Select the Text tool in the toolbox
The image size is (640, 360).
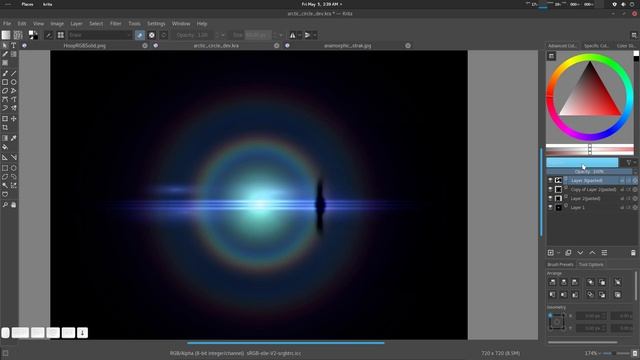[x=13, y=45]
